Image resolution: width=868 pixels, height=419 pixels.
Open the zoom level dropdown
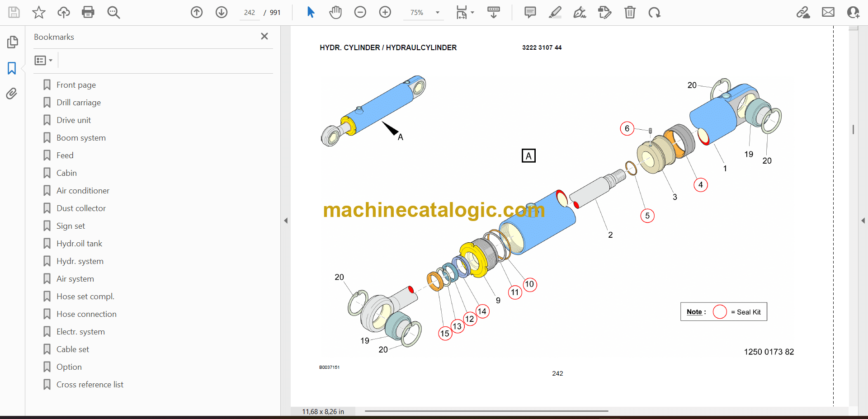[x=437, y=13]
